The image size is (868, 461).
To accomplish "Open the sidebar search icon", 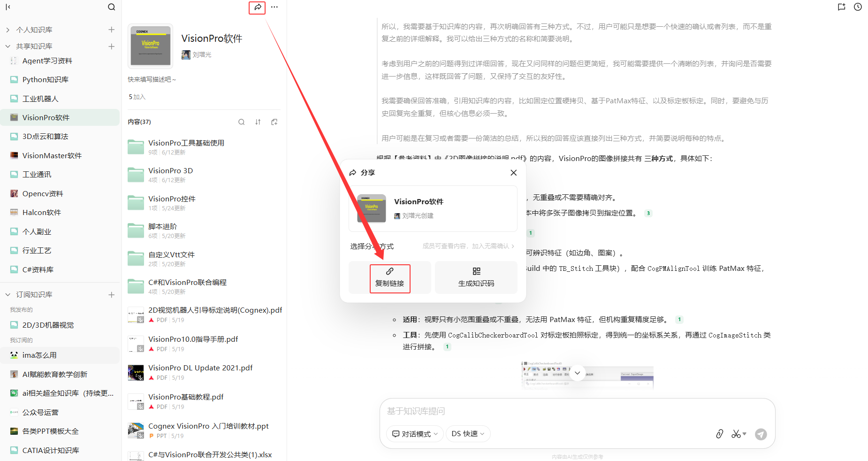I will click(111, 7).
